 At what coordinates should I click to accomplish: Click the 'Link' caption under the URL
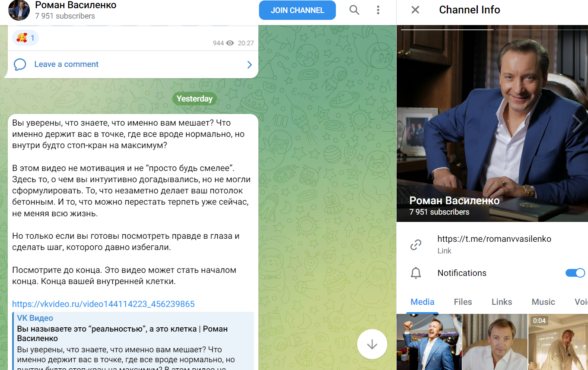(x=444, y=251)
